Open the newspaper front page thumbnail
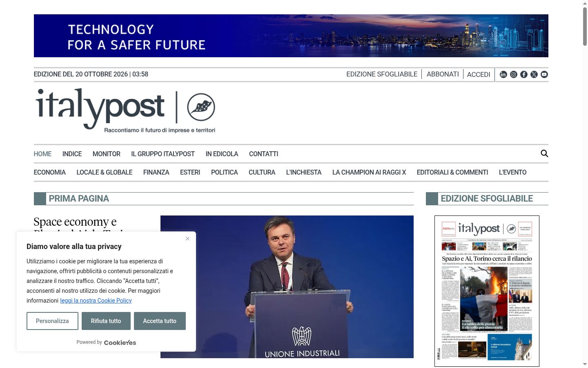The image size is (588, 368). click(x=487, y=291)
